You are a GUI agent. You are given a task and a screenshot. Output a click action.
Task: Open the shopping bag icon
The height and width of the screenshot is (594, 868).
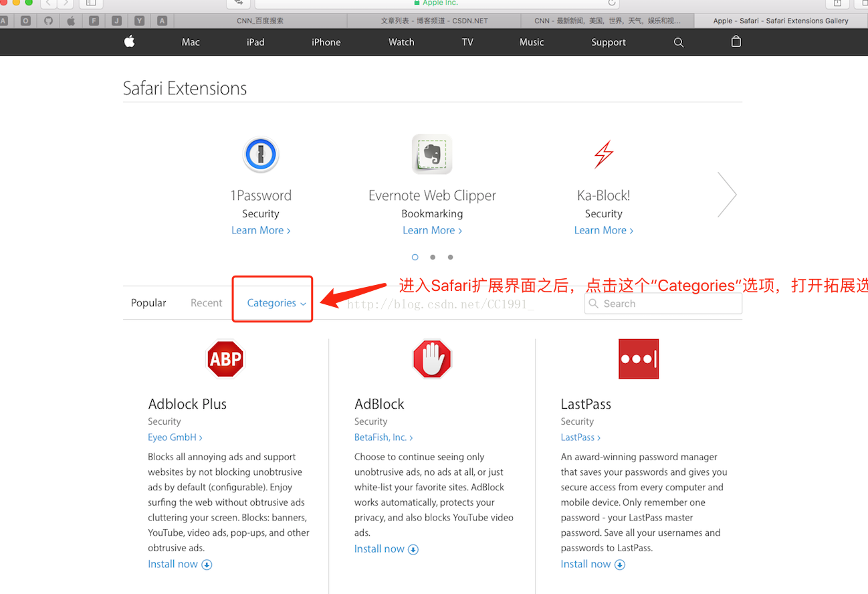coord(736,41)
